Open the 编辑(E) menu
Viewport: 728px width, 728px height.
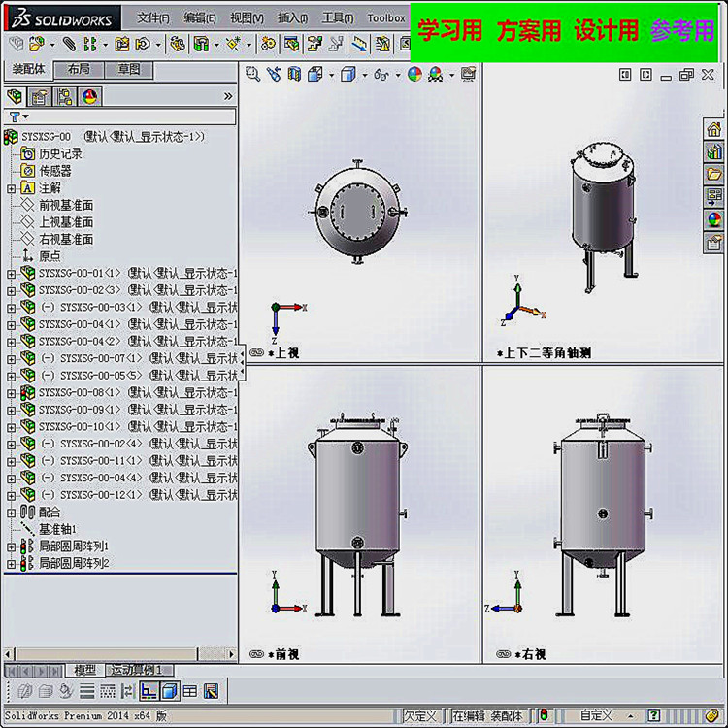[200, 17]
